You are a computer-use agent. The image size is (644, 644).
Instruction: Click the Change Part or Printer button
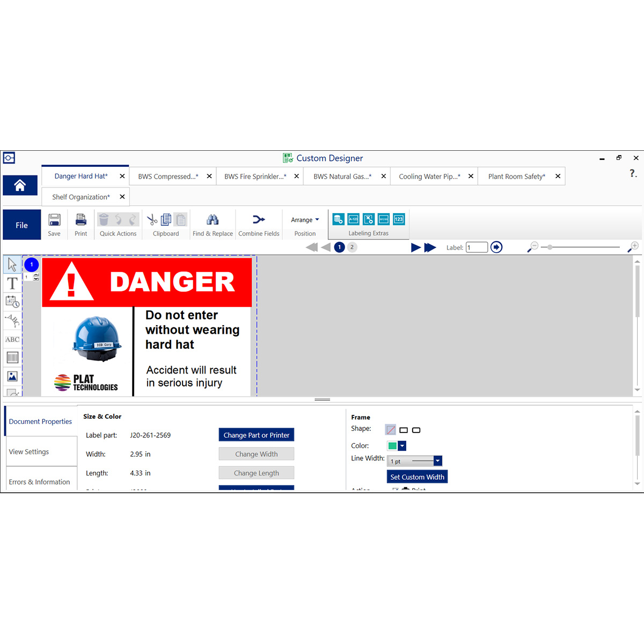257,435
